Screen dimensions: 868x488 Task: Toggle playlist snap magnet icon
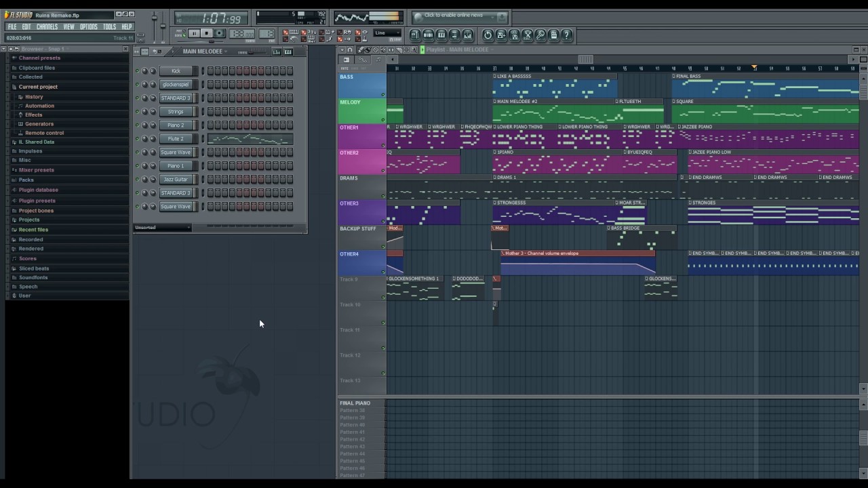350,50
